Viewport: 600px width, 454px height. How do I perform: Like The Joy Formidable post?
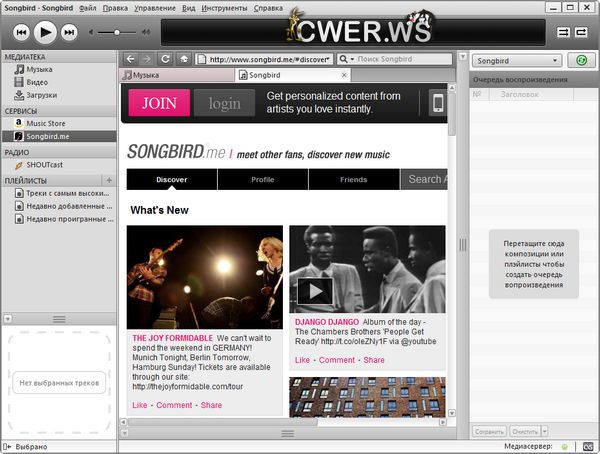tap(140, 405)
